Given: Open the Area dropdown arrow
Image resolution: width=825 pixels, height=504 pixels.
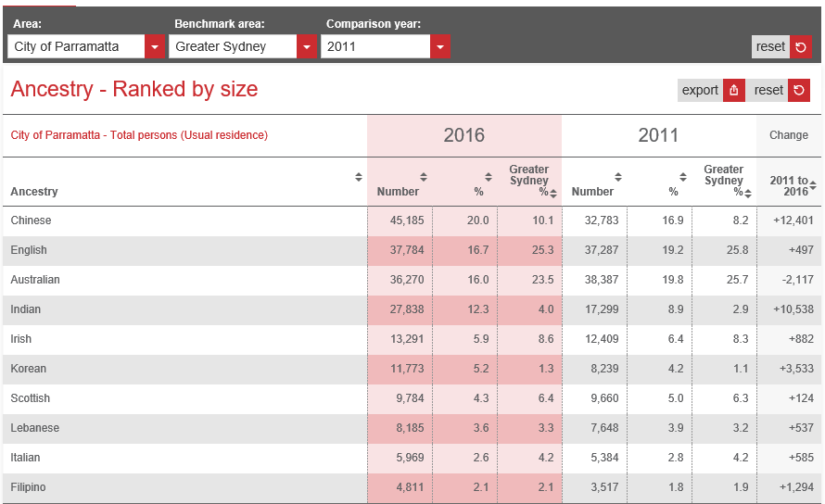Looking at the screenshot, I should [x=155, y=47].
